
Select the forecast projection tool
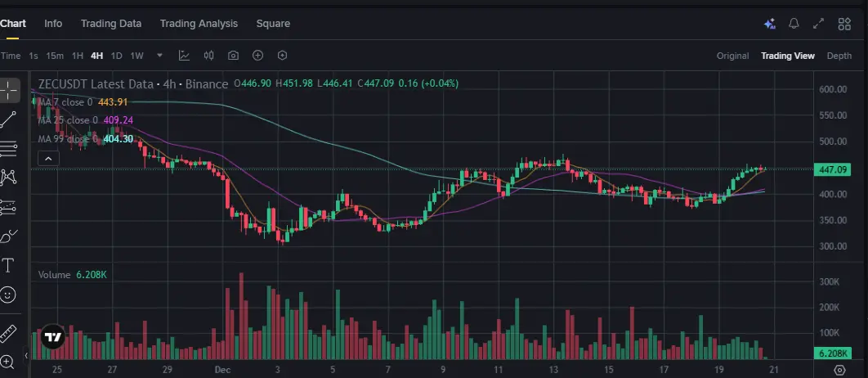pos(9,207)
